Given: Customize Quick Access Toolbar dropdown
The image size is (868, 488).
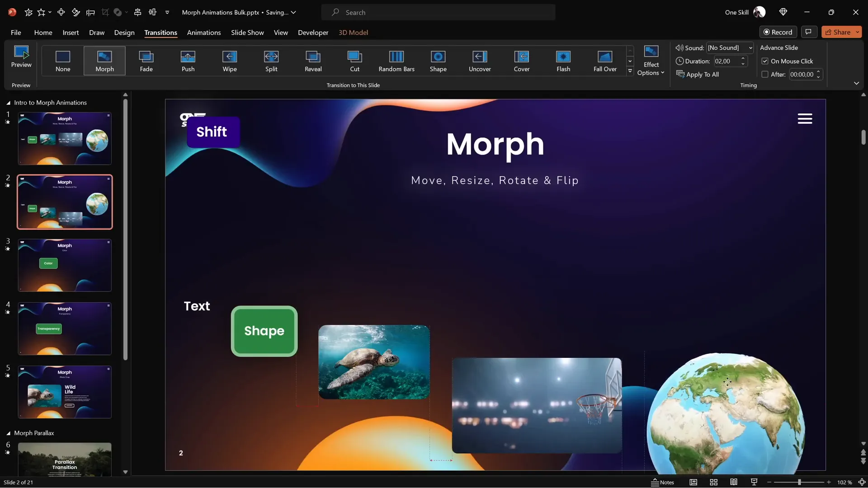Looking at the screenshot, I should 167,12.
